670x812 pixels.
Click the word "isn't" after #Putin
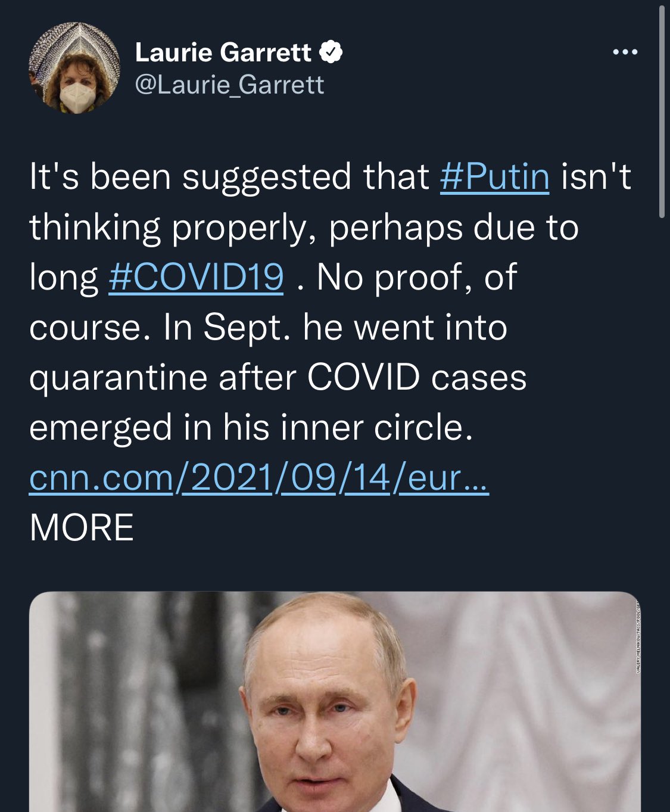pyautogui.click(x=595, y=177)
